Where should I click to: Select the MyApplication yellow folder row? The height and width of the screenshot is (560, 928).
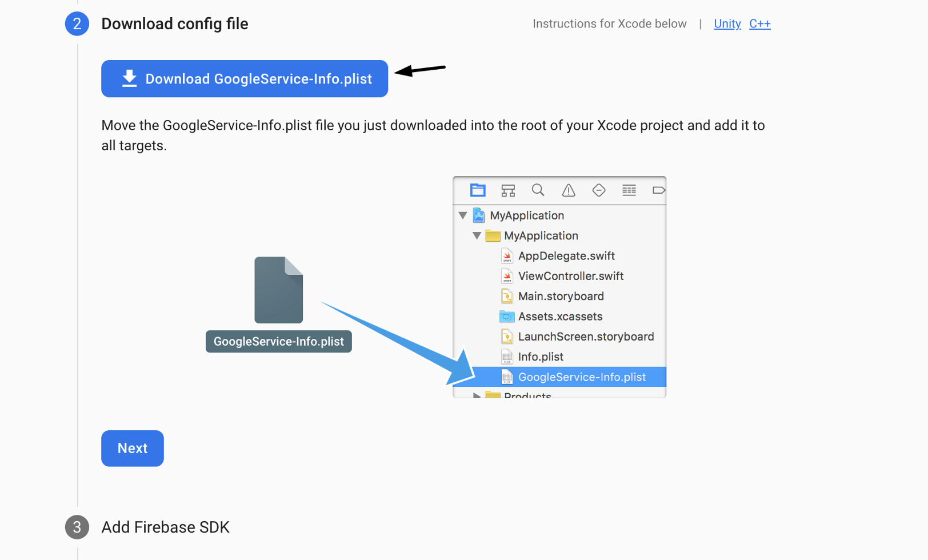(559, 235)
